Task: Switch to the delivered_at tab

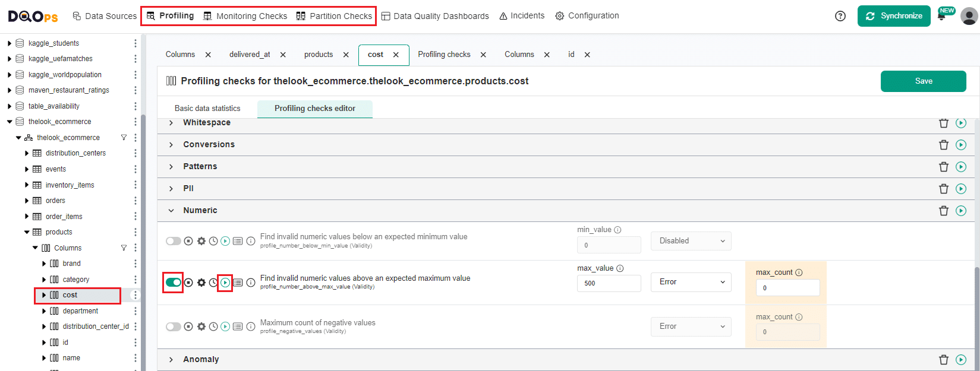Action: (250, 55)
